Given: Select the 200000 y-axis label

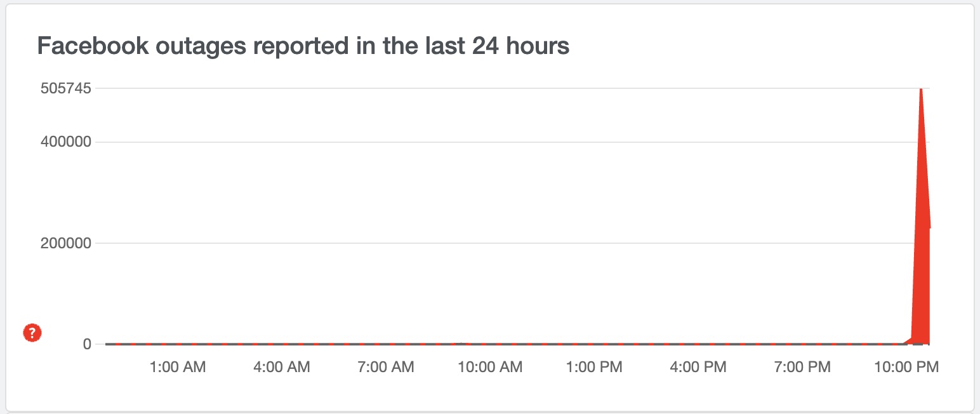Looking at the screenshot, I should 66,243.
